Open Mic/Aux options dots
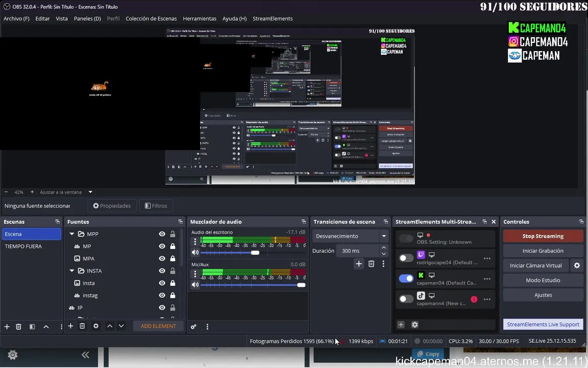 point(195,274)
